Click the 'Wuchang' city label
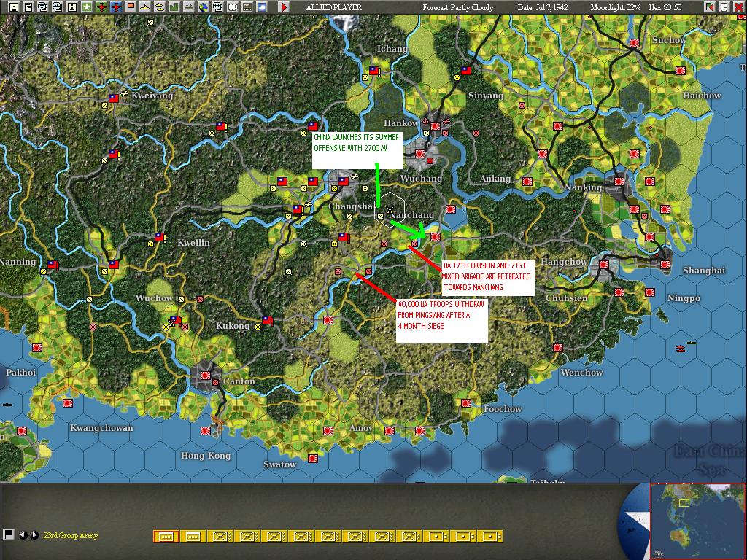747x560 pixels. [x=421, y=179]
